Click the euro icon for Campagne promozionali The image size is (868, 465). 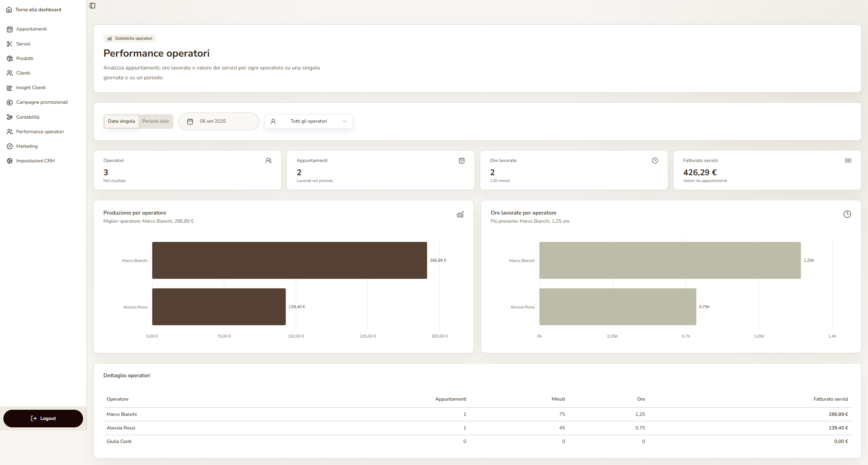(9, 102)
